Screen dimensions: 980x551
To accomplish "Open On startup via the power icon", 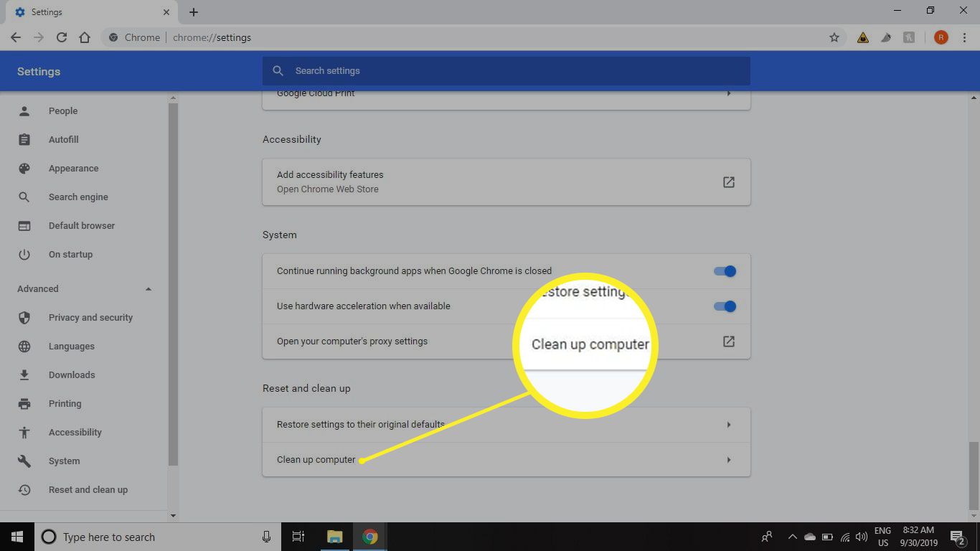I will pyautogui.click(x=26, y=254).
